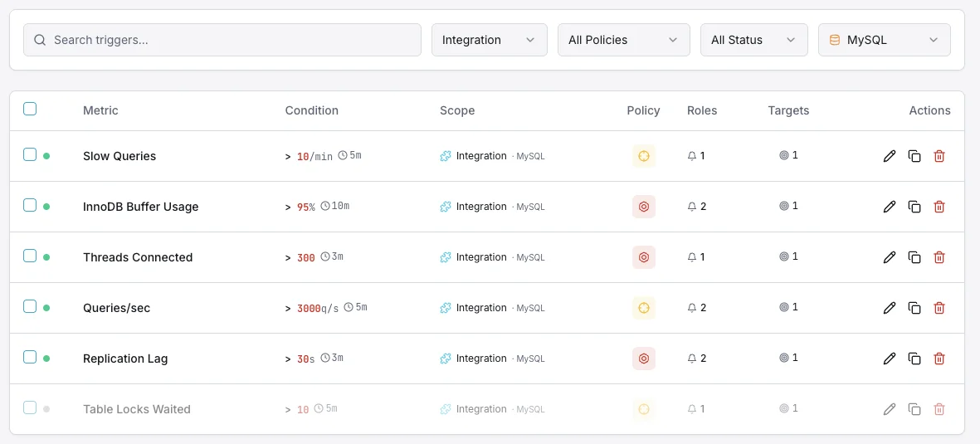The width and height of the screenshot is (980, 444).
Task: Click the Threads Connected red policy badge
Action: click(x=644, y=257)
